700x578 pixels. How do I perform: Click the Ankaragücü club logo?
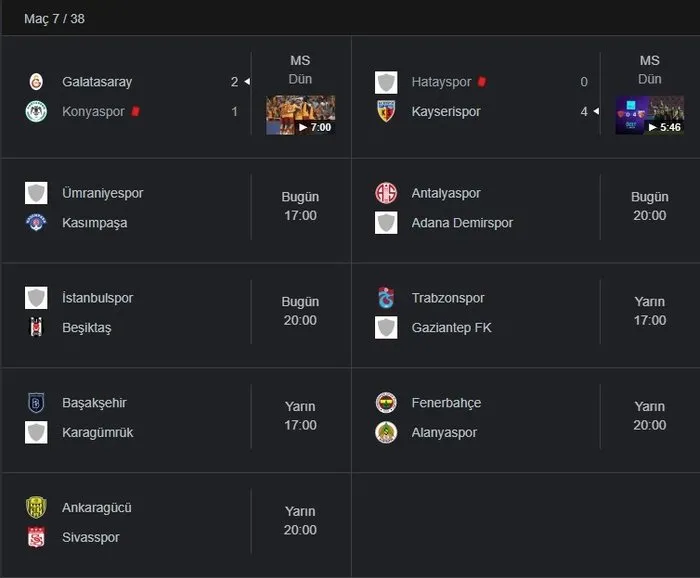[x=36, y=508]
